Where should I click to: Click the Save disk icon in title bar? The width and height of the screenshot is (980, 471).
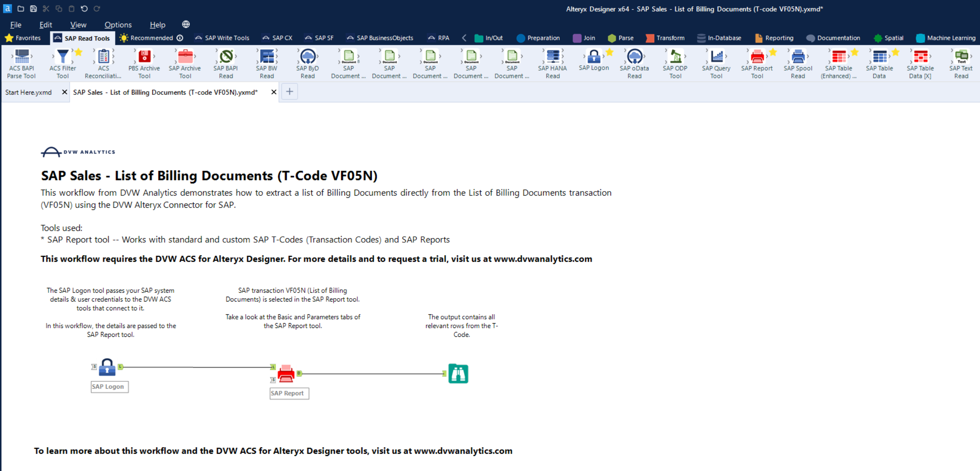pos(33,8)
